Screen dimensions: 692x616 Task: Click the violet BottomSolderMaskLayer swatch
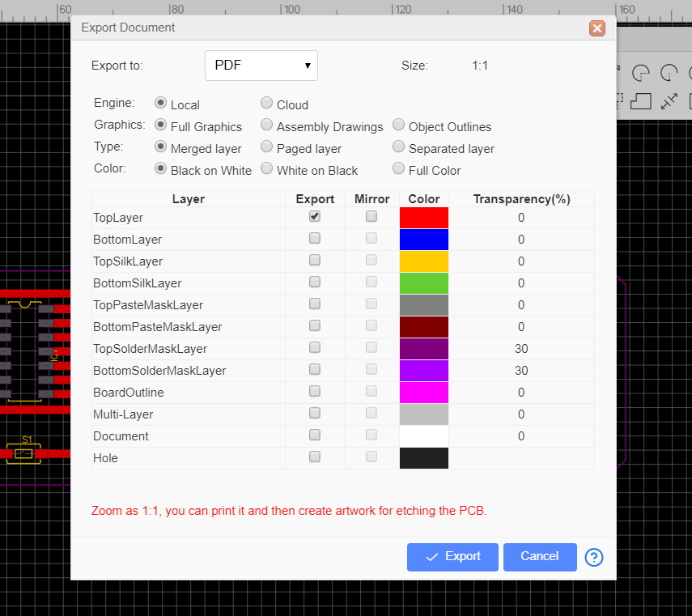click(424, 371)
